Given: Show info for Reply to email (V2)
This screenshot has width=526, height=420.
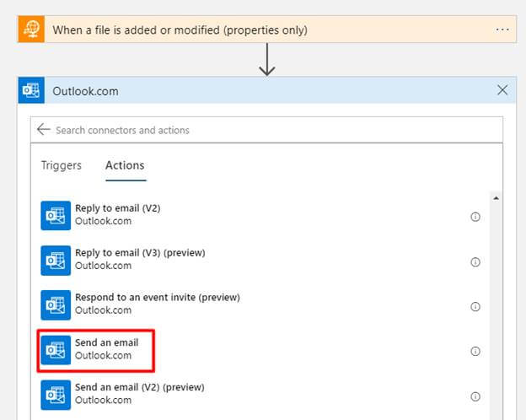Looking at the screenshot, I should (475, 217).
